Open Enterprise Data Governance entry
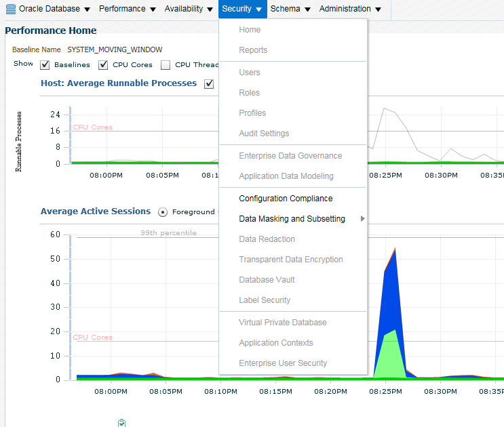This screenshot has height=427, width=504. click(290, 156)
